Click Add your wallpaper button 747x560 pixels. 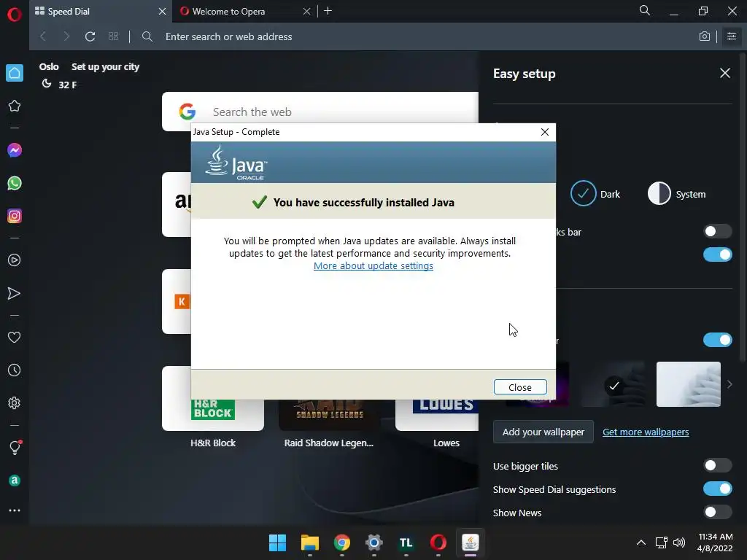(x=543, y=432)
